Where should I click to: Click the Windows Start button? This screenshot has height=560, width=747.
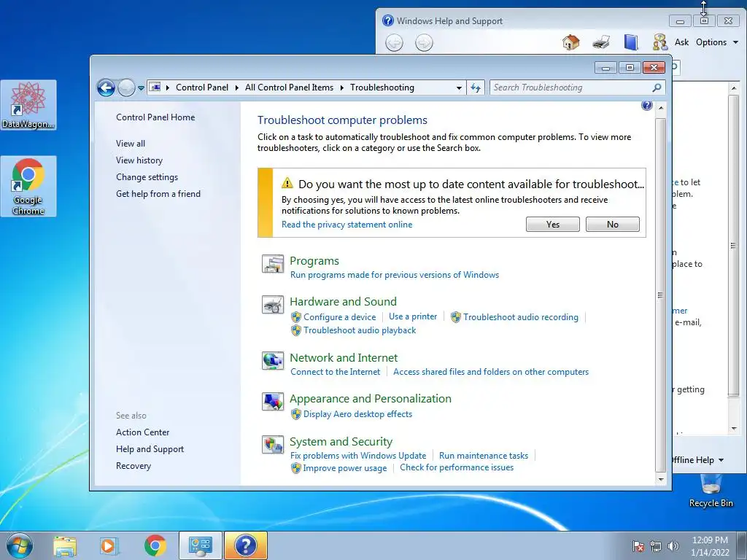pyautogui.click(x=20, y=546)
